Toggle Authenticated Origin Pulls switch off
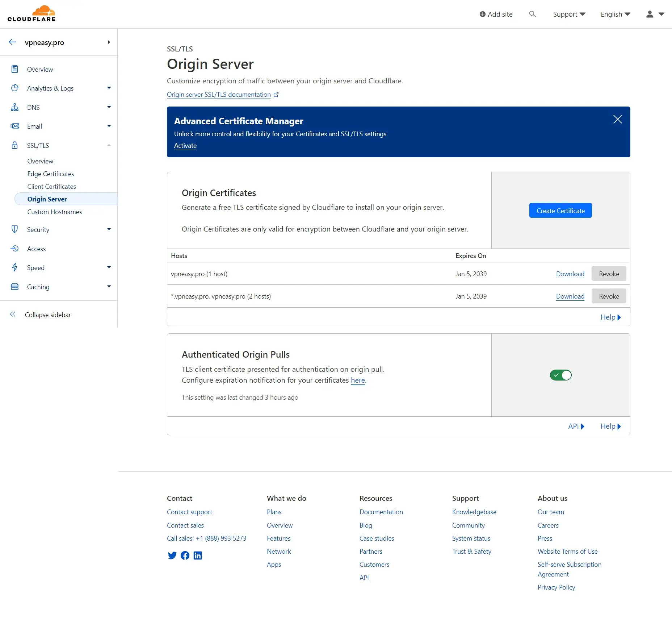 pyautogui.click(x=560, y=375)
